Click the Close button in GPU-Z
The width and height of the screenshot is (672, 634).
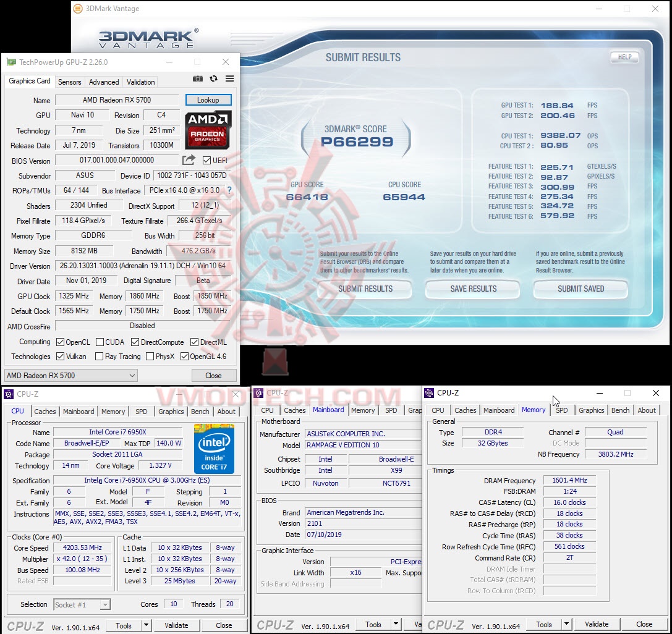[213, 376]
